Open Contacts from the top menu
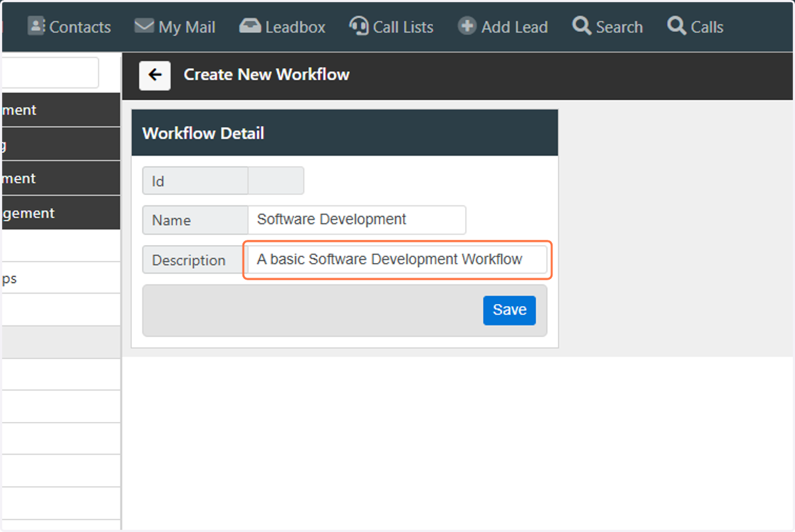 pyautogui.click(x=70, y=27)
